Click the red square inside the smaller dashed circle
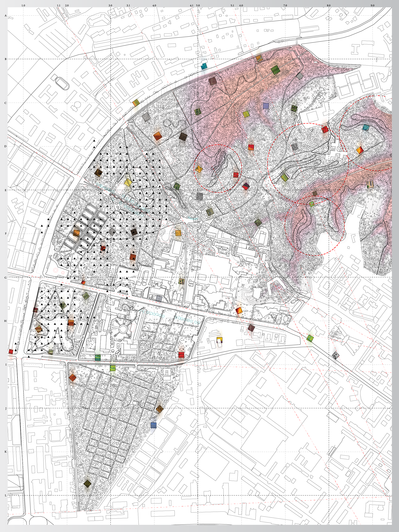Screen dimensions: 399x532 pyautogui.click(x=236, y=175)
